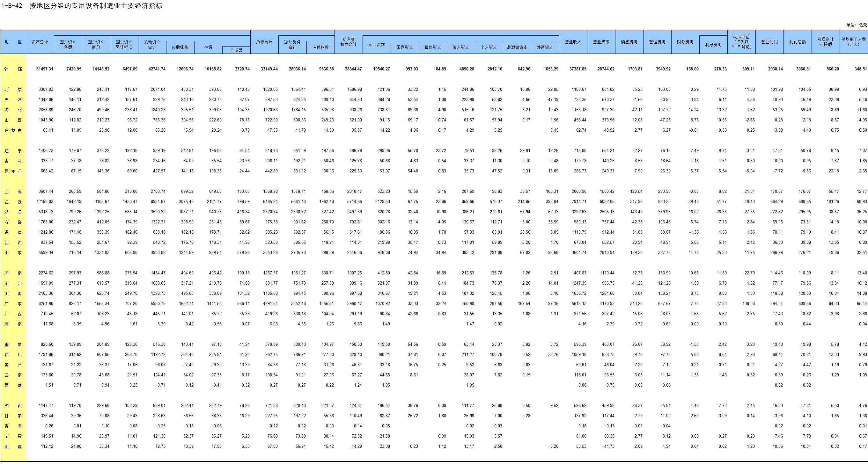The height and width of the screenshot is (472, 868).
Task: Select the 黑龙江 row label
Action: point(13,171)
